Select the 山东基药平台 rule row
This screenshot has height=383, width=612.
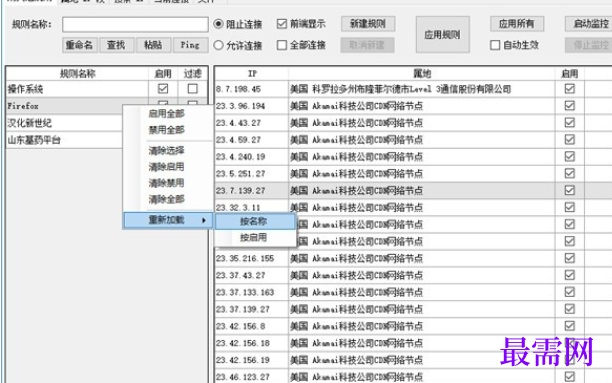click(x=64, y=140)
